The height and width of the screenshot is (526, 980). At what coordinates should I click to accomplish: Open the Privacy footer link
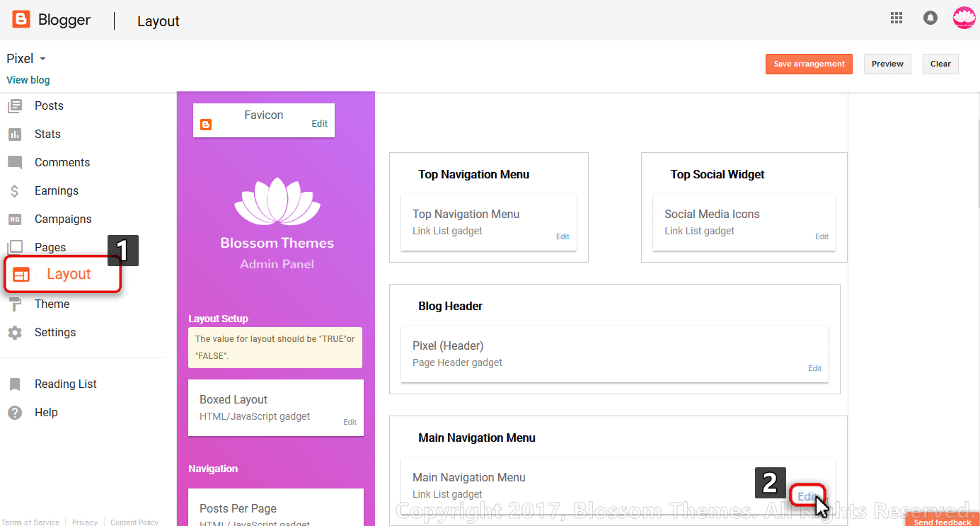pos(84,522)
